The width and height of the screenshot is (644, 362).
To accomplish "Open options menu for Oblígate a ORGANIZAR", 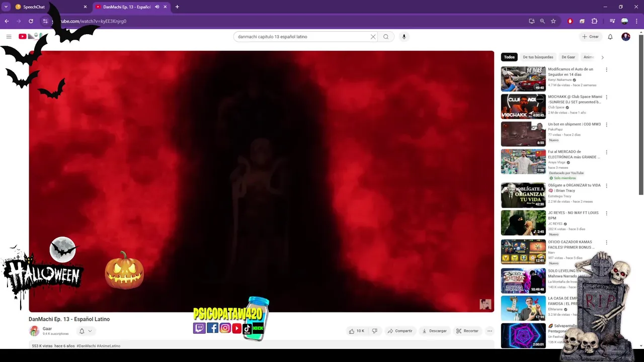I will [606, 186].
